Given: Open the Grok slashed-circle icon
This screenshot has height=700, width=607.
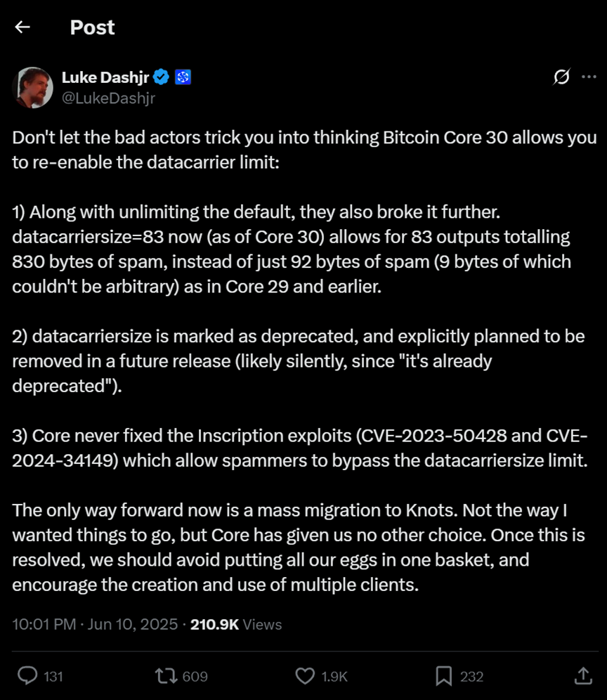Looking at the screenshot, I should (x=561, y=77).
